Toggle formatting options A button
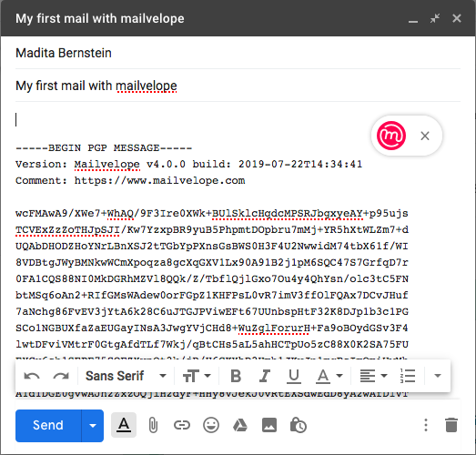 coord(124,425)
